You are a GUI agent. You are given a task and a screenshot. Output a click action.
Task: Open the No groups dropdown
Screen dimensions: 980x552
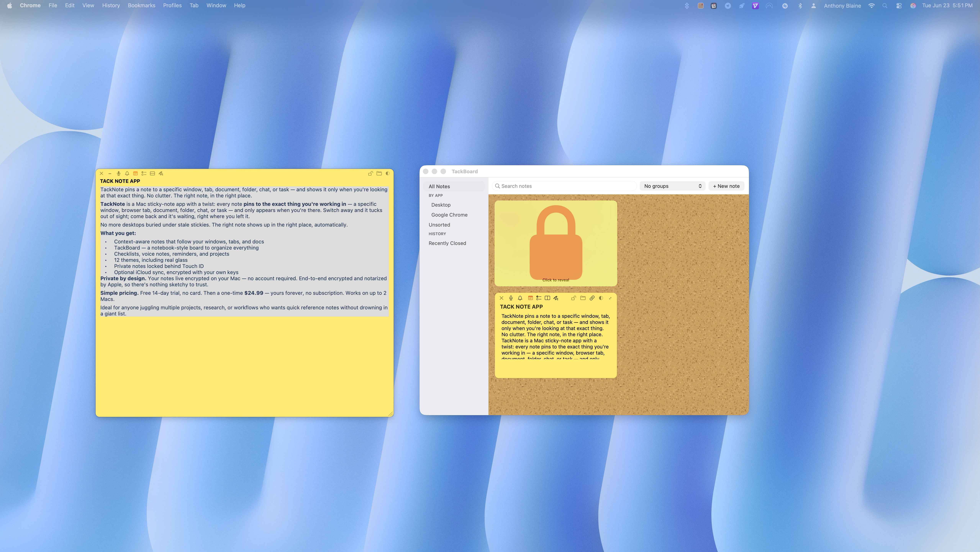[673, 186]
